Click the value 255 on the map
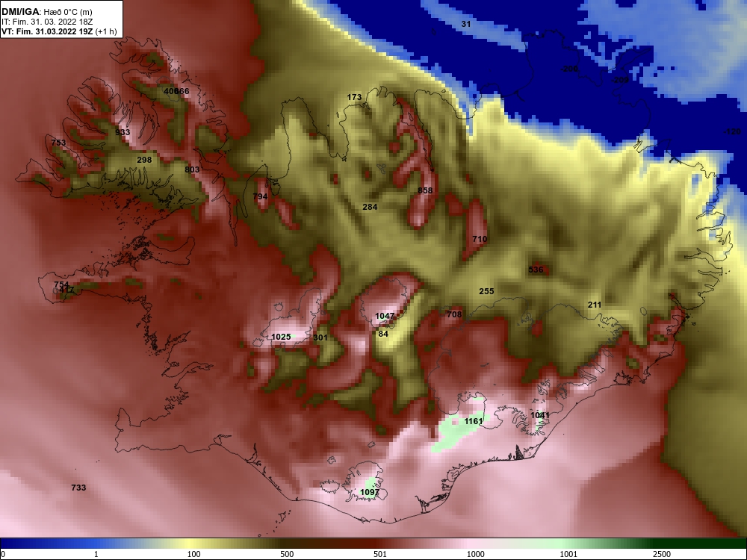Image resolution: width=747 pixels, height=560 pixels. tap(486, 291)
